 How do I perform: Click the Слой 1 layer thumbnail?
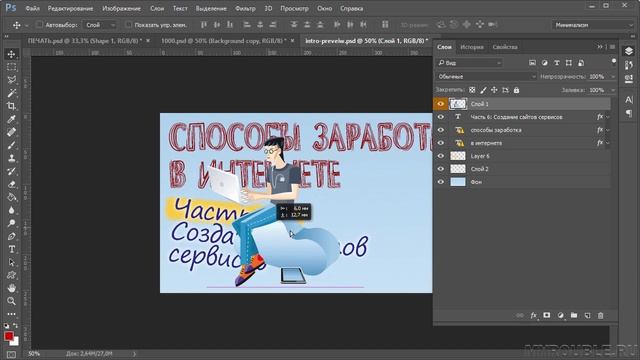click(x=458, y=104)
